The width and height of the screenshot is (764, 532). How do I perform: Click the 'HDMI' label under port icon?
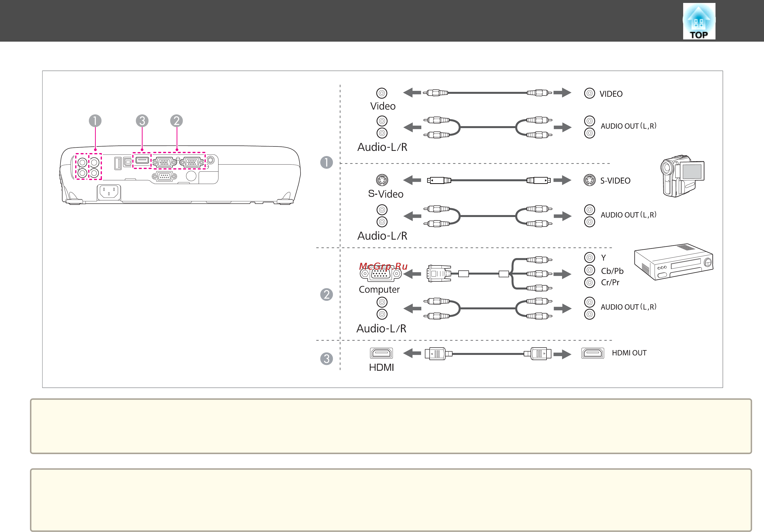tap(381, 367)
